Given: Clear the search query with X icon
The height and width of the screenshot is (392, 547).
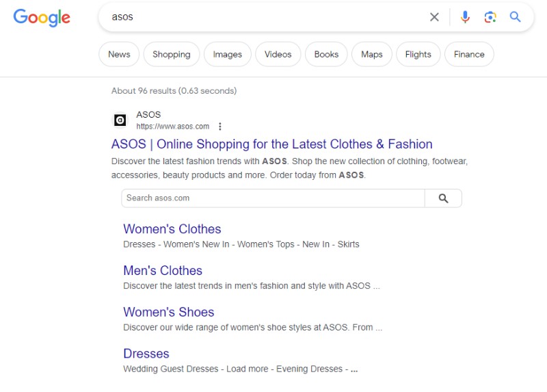Looking at the screenshot, I should pyautogui.click(x=434, y=17).
